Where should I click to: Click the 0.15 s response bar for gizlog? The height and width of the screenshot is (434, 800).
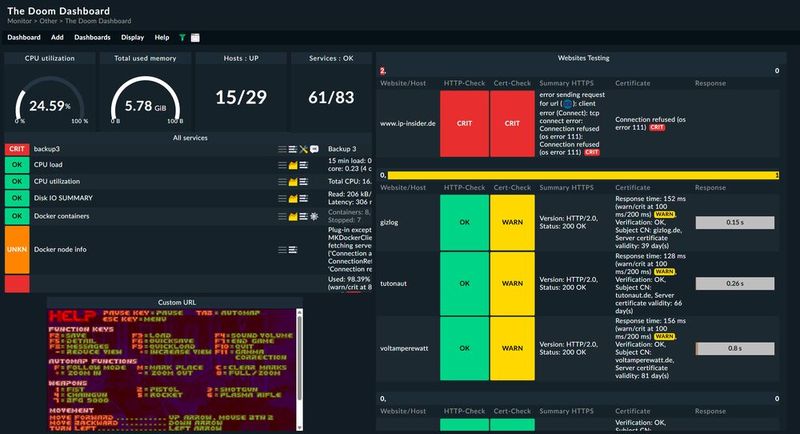(x=735, y=222)
